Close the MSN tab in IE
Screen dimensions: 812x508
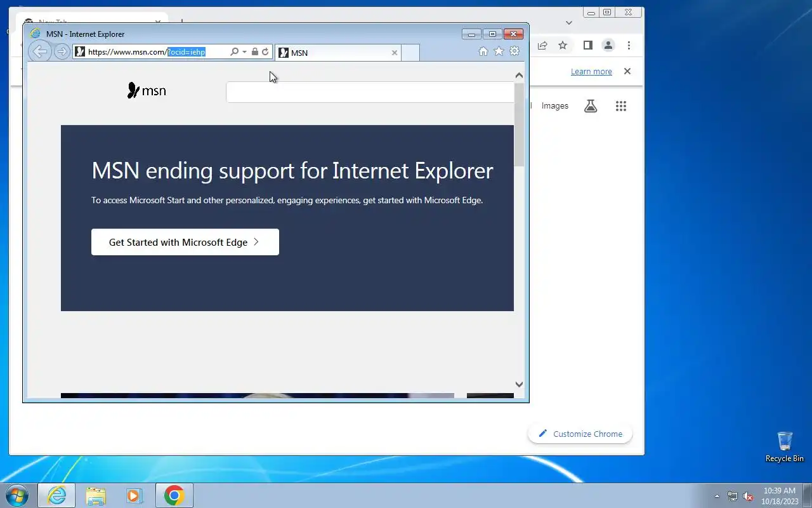[394, 53]
